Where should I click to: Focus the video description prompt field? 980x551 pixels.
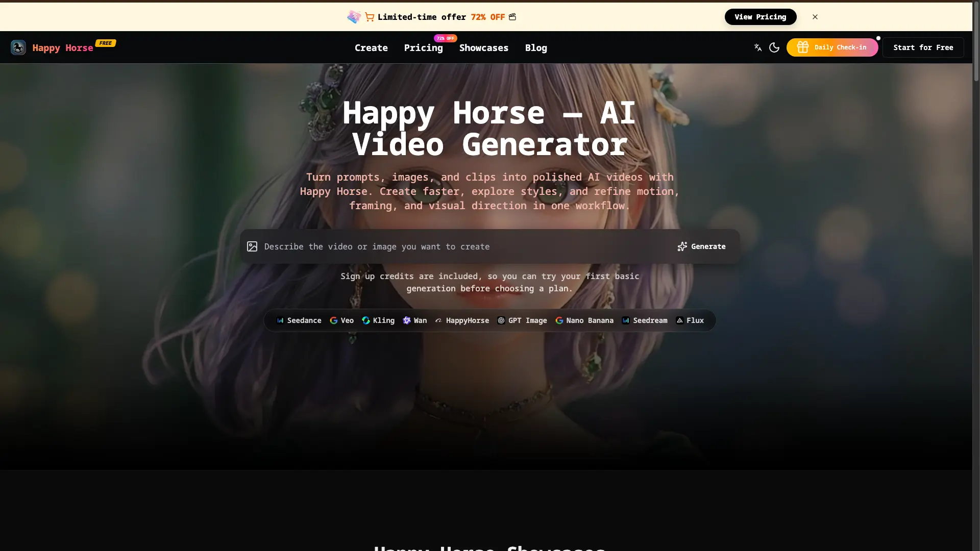click(464, 246)
